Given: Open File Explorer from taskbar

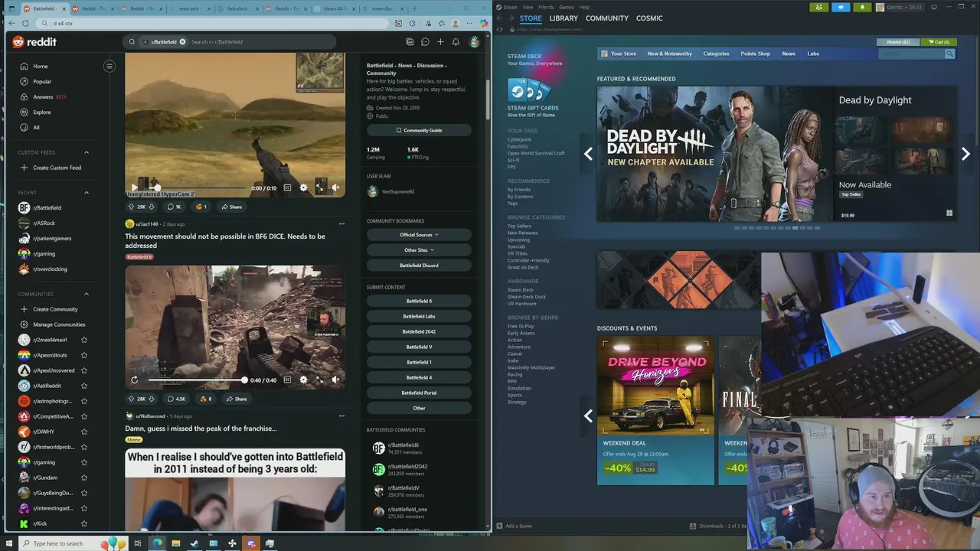Looking at the screenshot, I should point(175,543).
